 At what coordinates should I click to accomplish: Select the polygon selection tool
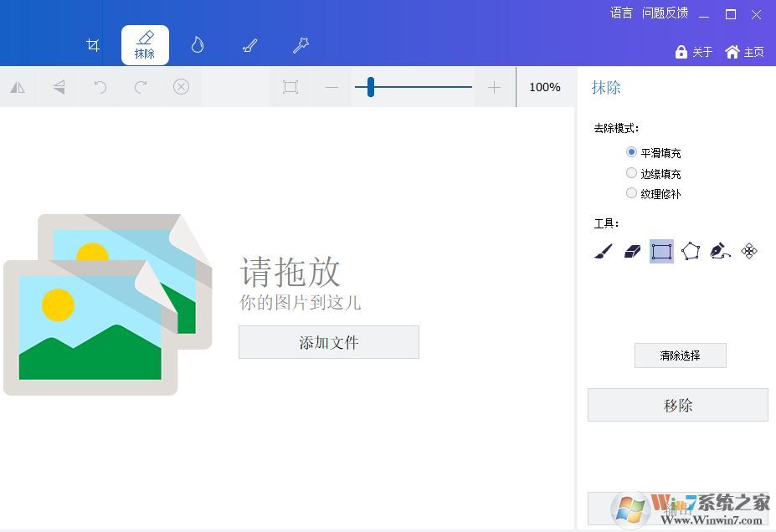click(691, 251)
